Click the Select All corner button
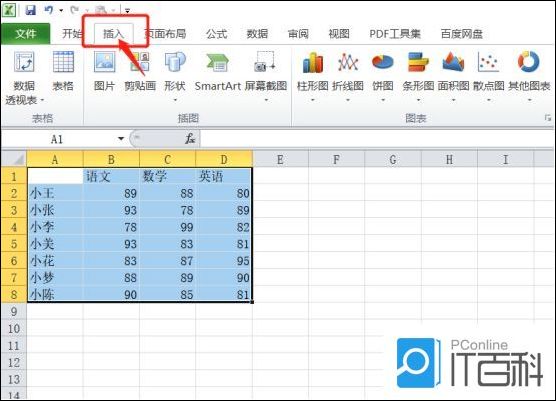Viewport: 556px width, 401px height. pyautogui.click(x=13, y=159)
